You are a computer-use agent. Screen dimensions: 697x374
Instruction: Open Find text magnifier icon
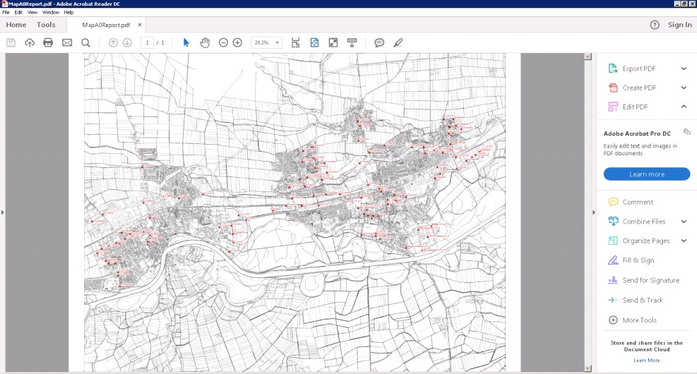pyautogui.click(x=85, y=43)
